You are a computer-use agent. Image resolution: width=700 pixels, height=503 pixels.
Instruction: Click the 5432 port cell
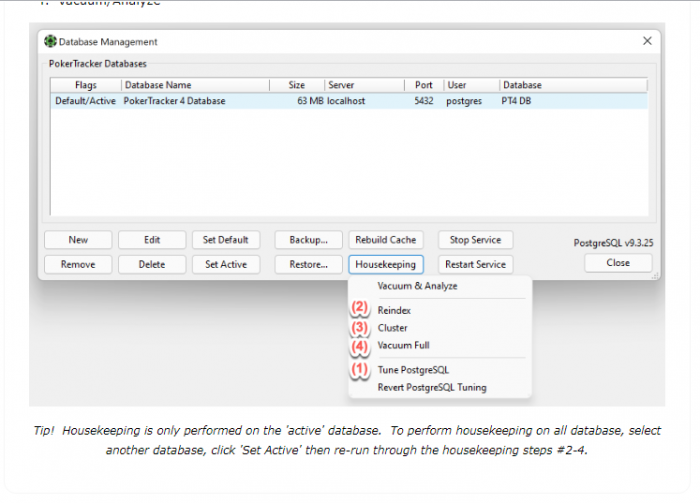click(424, 101)
